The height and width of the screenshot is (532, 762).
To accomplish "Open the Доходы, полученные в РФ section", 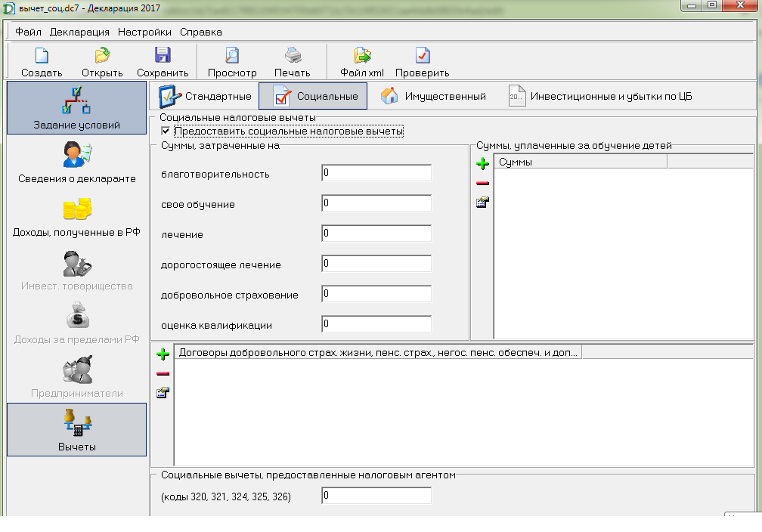I will (77, 216).
